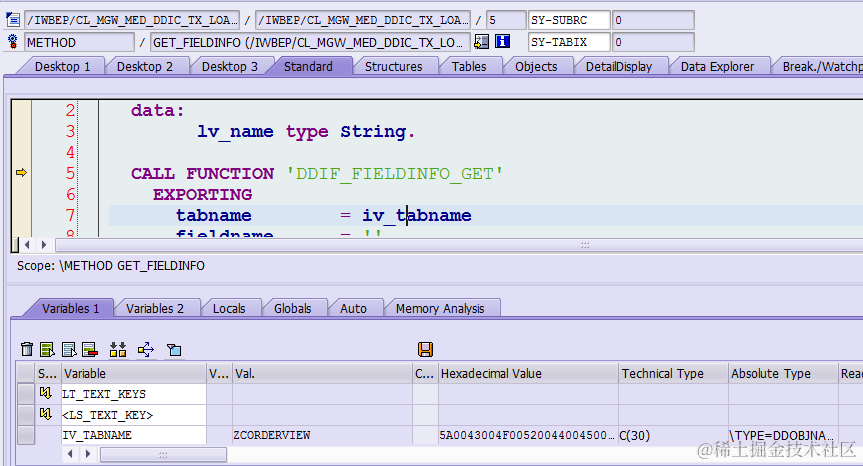Click the SY-SUBRC value field
863x466 pixels.
[653, 20]
